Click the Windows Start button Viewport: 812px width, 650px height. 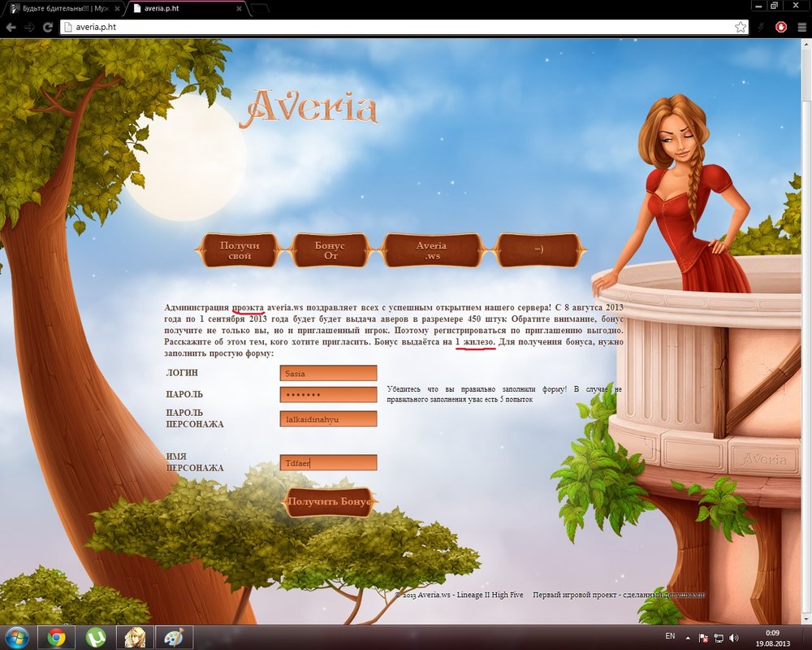point(16,637)
